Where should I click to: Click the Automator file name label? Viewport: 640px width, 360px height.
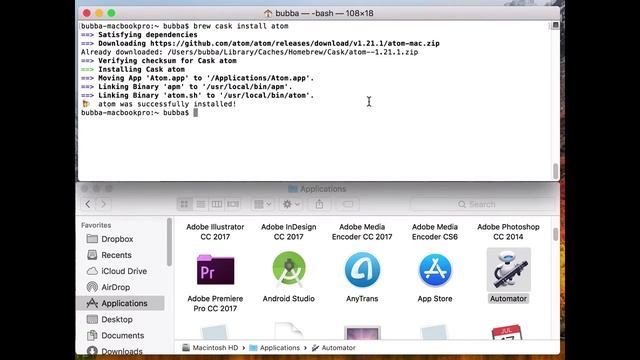(x=508, y=299)
